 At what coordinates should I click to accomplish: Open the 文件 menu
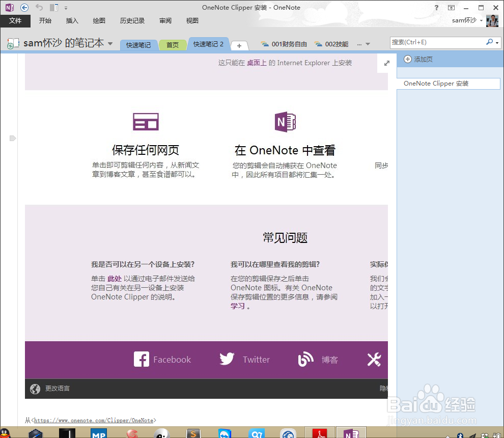click(15, 20)
